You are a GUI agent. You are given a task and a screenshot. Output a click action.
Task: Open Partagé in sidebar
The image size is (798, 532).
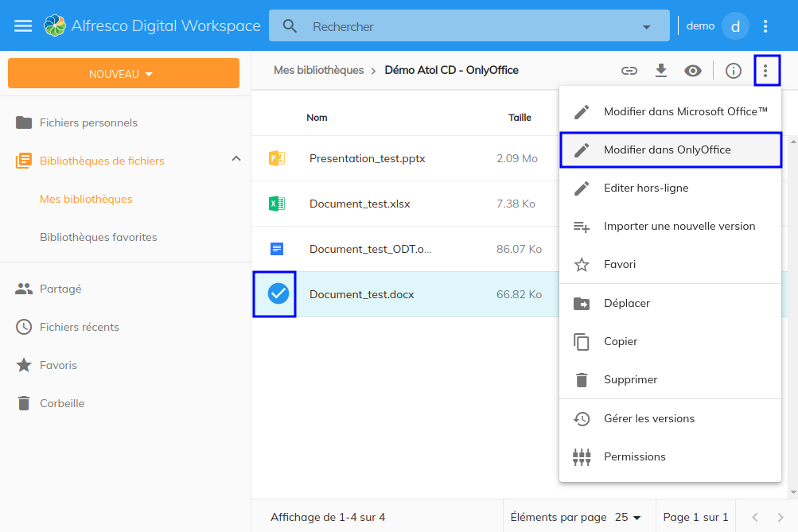[60, 289]
